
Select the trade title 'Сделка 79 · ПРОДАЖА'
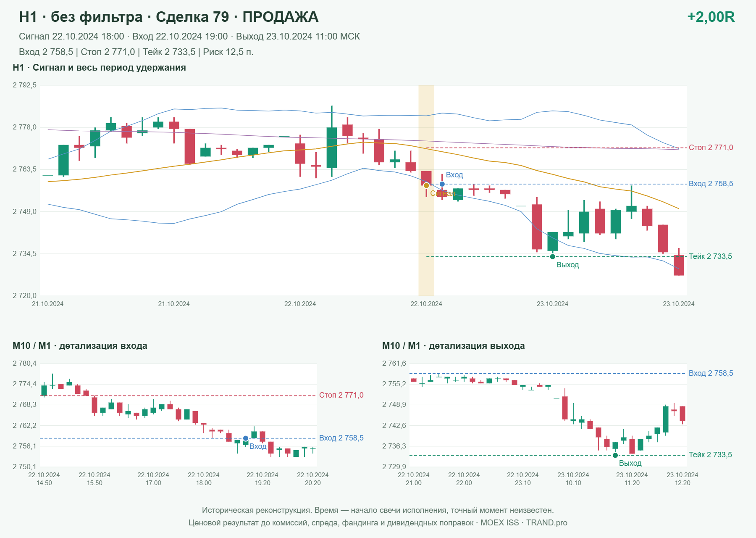point(237,17)
